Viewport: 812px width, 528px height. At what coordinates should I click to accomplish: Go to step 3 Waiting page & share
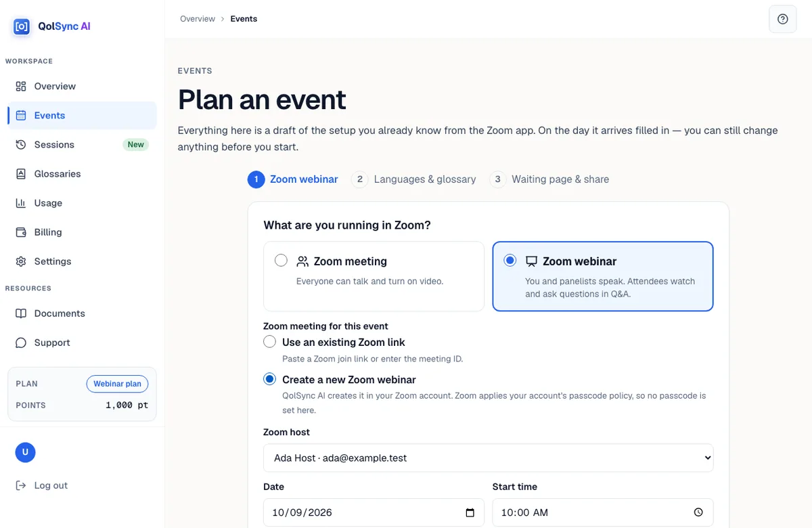(549, 179)
